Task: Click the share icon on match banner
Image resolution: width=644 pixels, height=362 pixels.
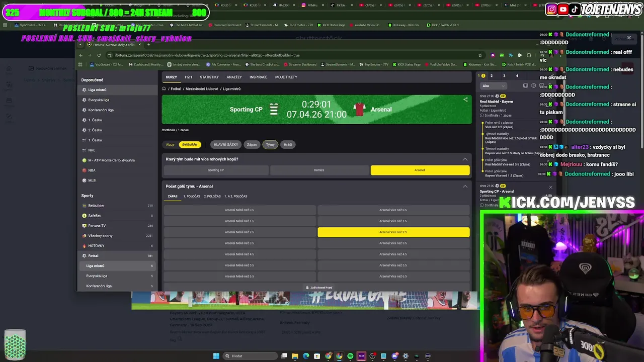Action: point(465,100)
